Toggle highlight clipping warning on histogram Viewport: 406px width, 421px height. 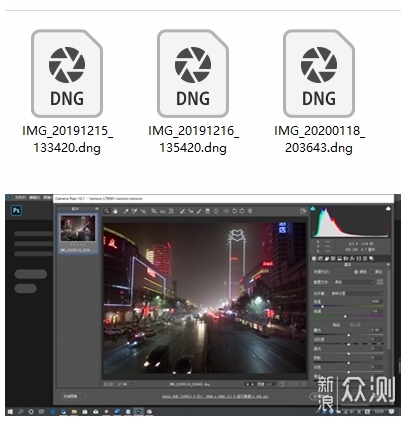(x=388, y=209)
